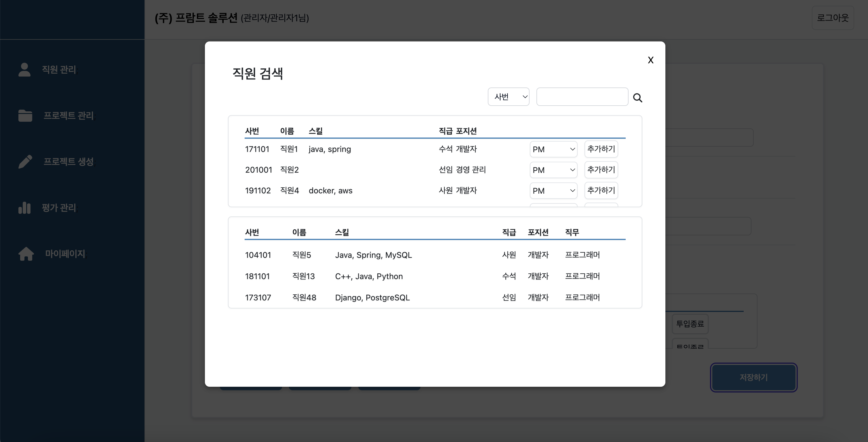Click inside the employee search input field
The height and width of the screenshot is (442, 868).
(x=582, y=97)
